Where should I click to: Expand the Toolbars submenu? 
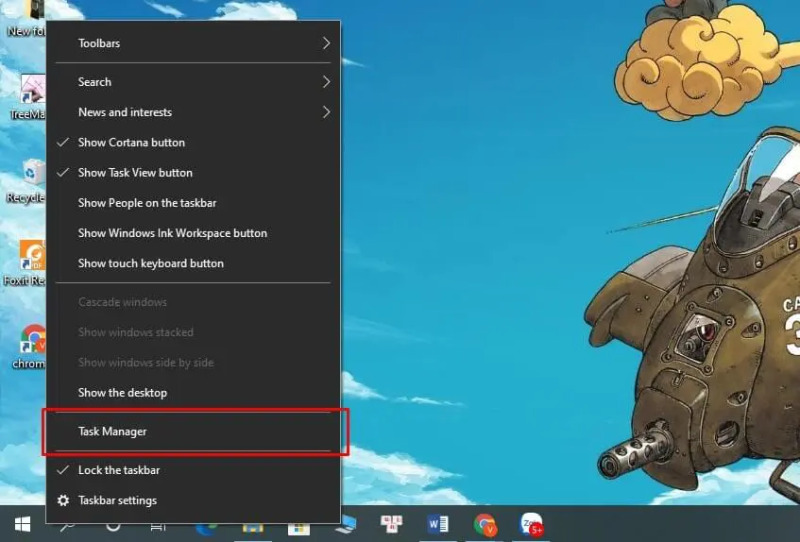click(x=193, y=43)
